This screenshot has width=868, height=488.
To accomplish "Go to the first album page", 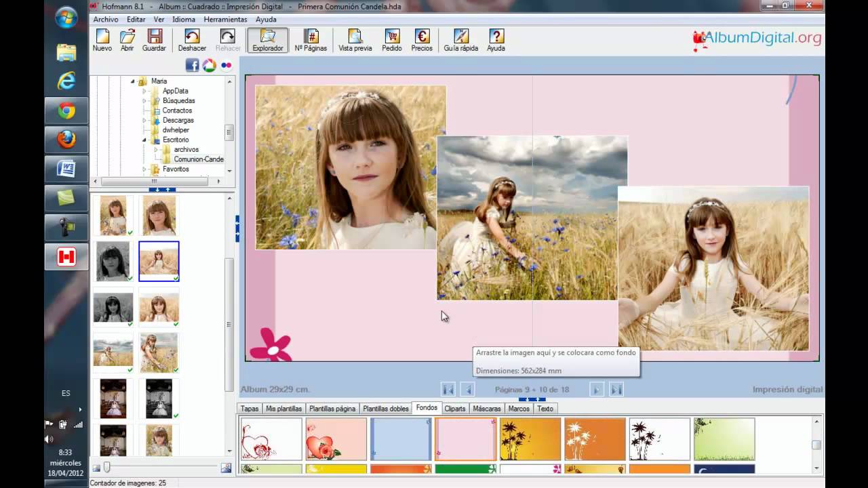I will (448, 389).
